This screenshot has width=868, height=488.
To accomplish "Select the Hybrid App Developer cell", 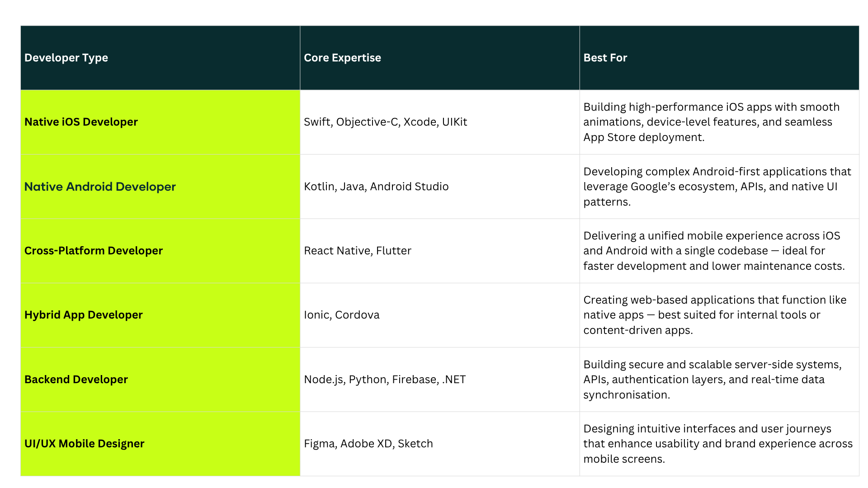I will coord(84,315).
